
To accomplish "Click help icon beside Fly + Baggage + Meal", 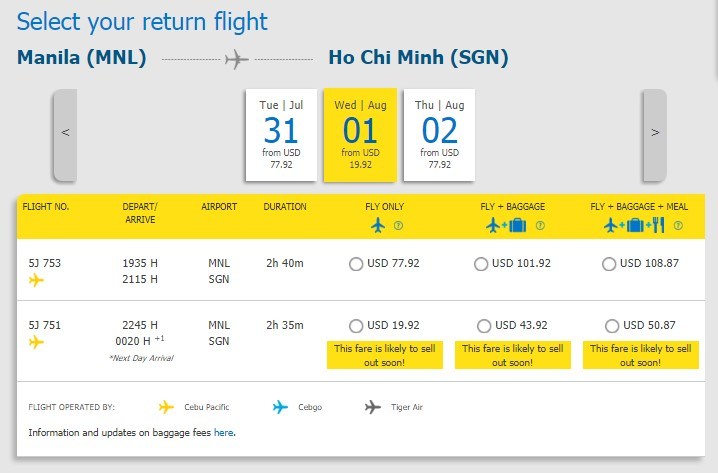I will [x=679, y=226].
